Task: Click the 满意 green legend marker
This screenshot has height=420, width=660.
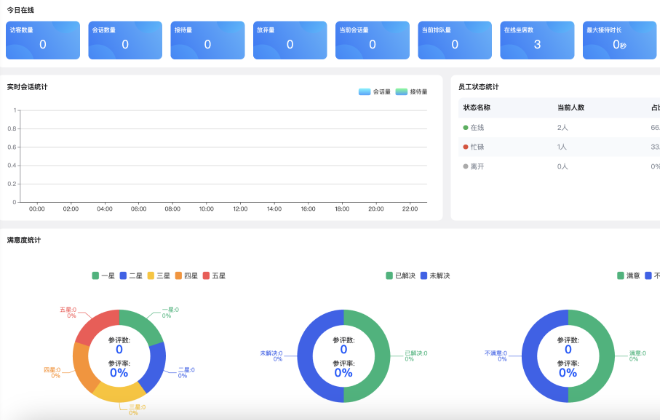Action: coord(620,275)
